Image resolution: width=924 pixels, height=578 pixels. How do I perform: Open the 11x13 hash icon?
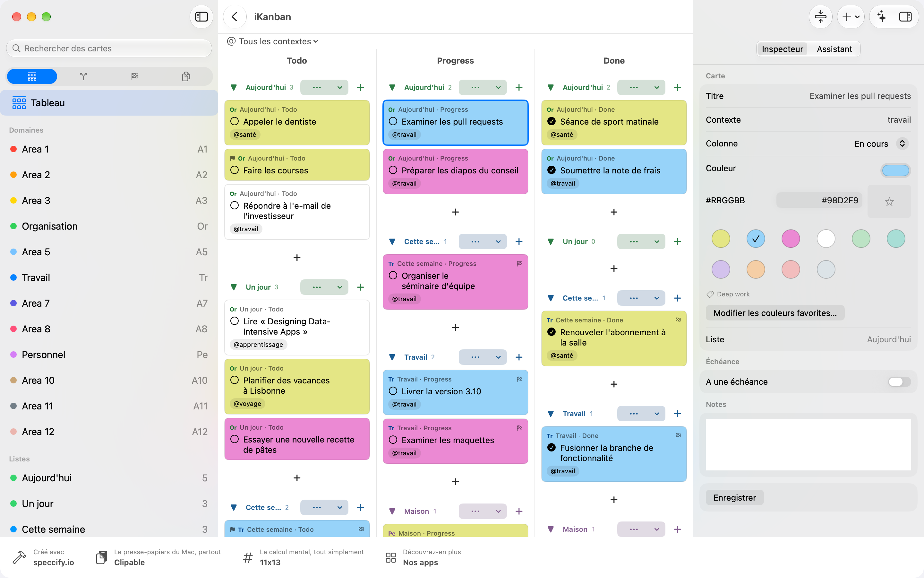coord(248,557)
